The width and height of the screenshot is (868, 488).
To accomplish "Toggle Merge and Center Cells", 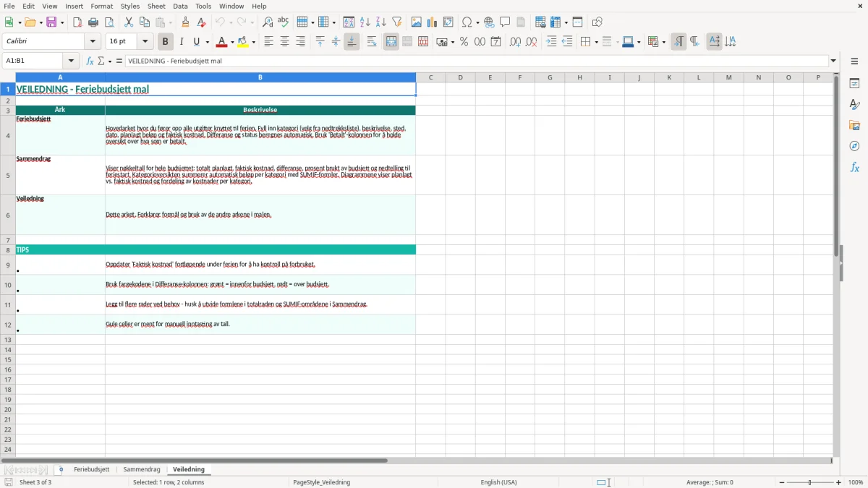I will 391,42.
